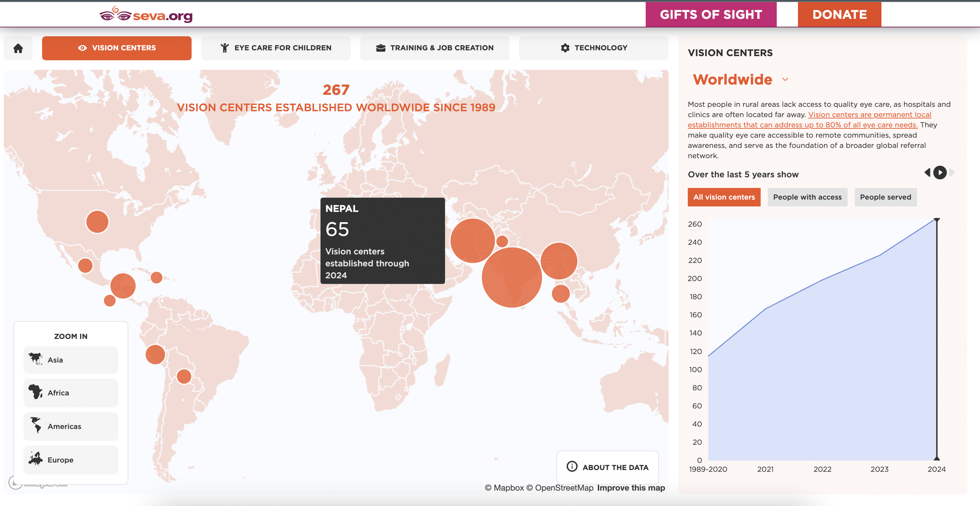Click the Seva eyes logo

(115, 15)
